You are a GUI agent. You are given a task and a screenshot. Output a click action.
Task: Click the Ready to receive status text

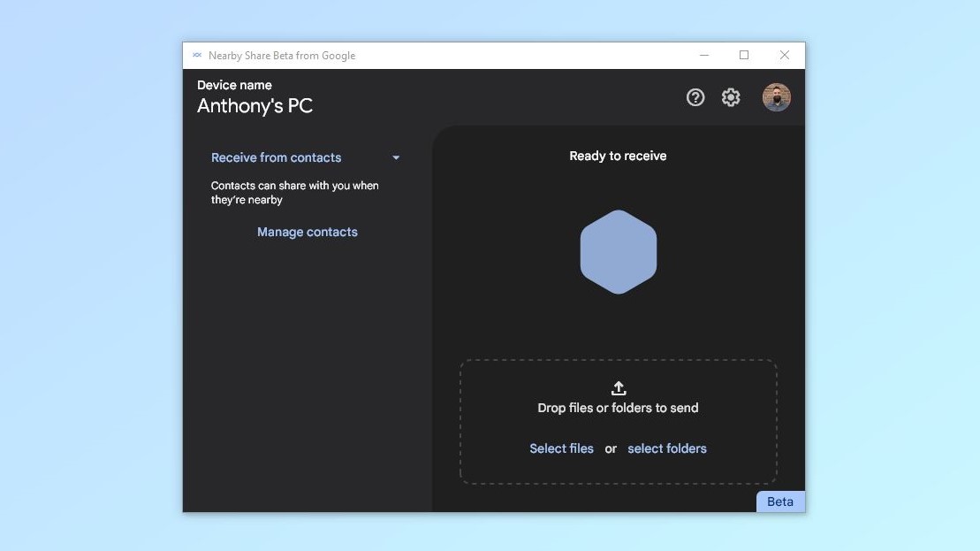(618, 155)
